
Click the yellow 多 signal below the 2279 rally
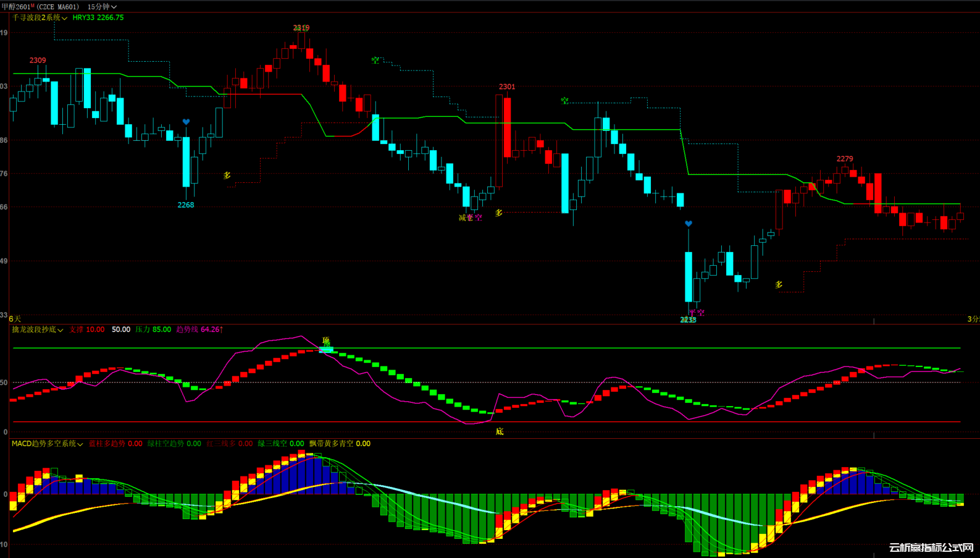pyautogui.click(x=779, y=285)
